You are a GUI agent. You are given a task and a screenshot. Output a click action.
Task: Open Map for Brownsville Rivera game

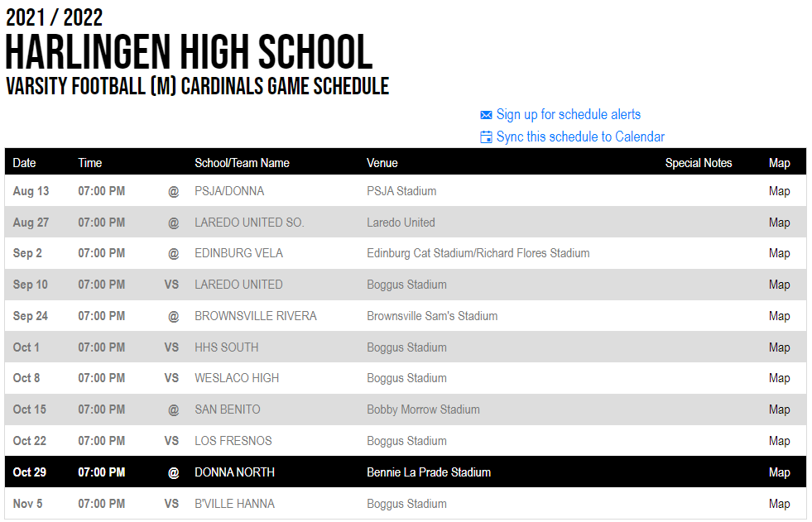coord(779,316)
